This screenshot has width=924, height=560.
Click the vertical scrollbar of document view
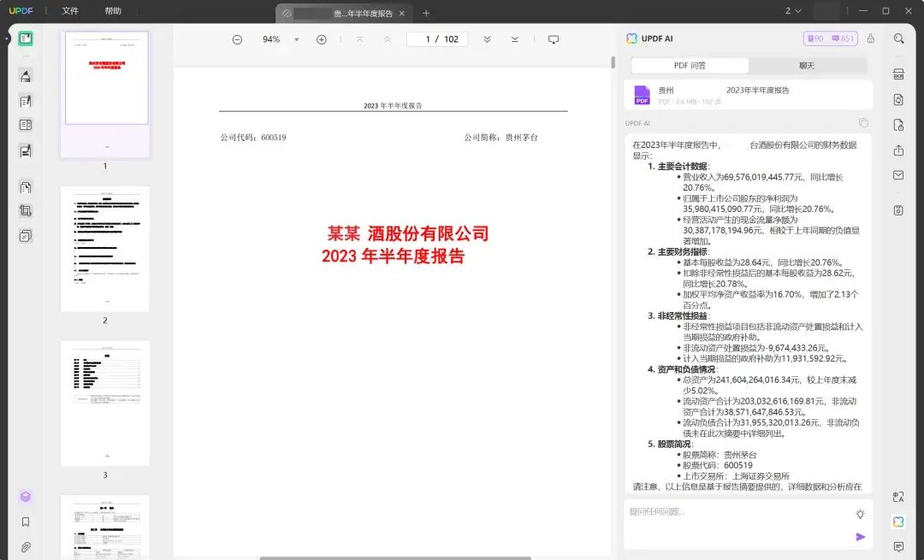click(613, 62)
